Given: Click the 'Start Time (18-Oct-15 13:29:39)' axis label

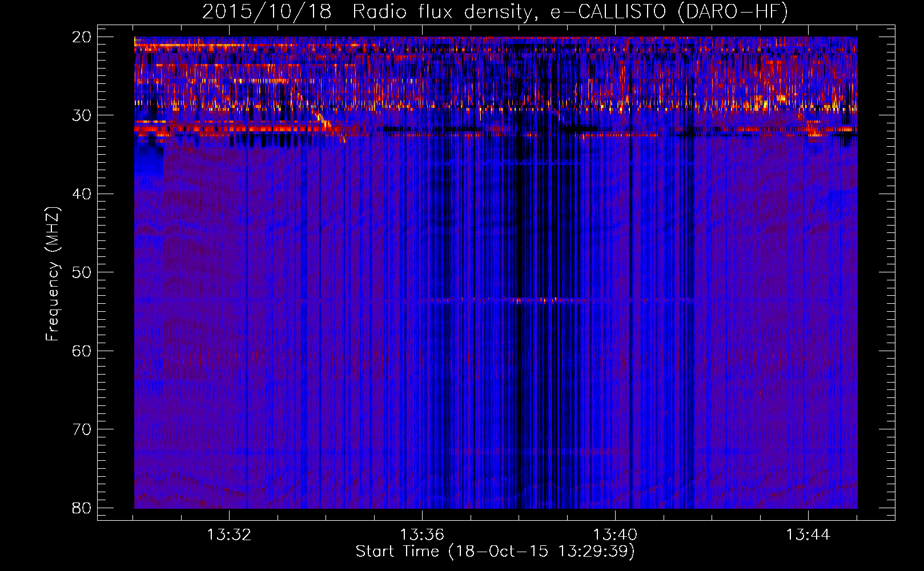Looking at the screenshot, I should (x=495, y=552).
